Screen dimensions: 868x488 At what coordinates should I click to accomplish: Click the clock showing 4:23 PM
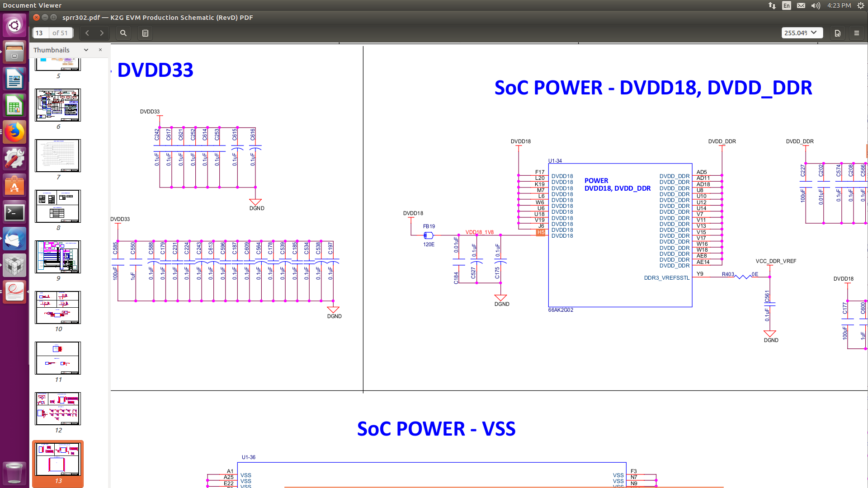point(839,5)
